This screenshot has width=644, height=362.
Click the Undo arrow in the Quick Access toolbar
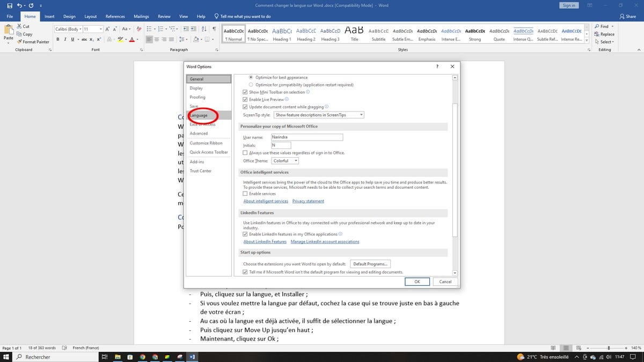(x=20, y=5)
